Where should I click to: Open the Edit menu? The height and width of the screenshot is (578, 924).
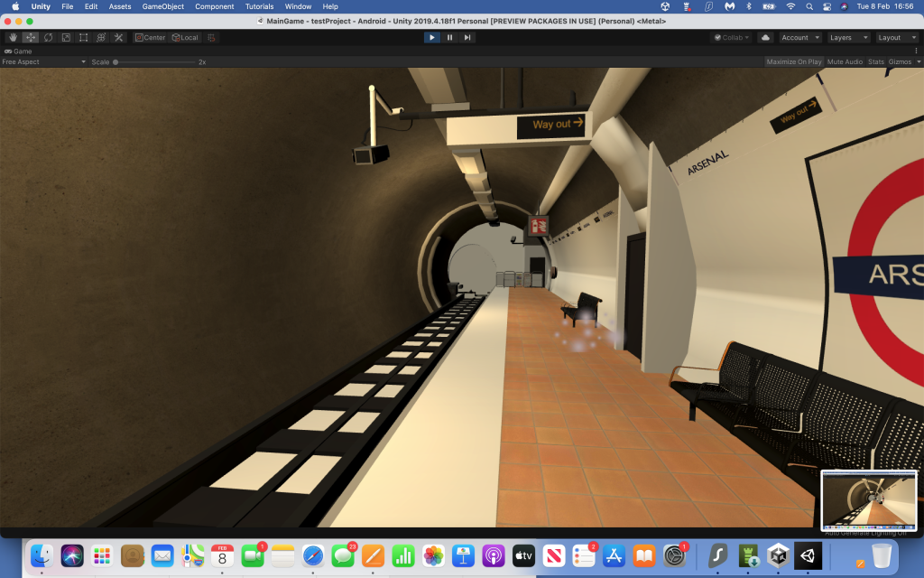(x=91, y=6)
